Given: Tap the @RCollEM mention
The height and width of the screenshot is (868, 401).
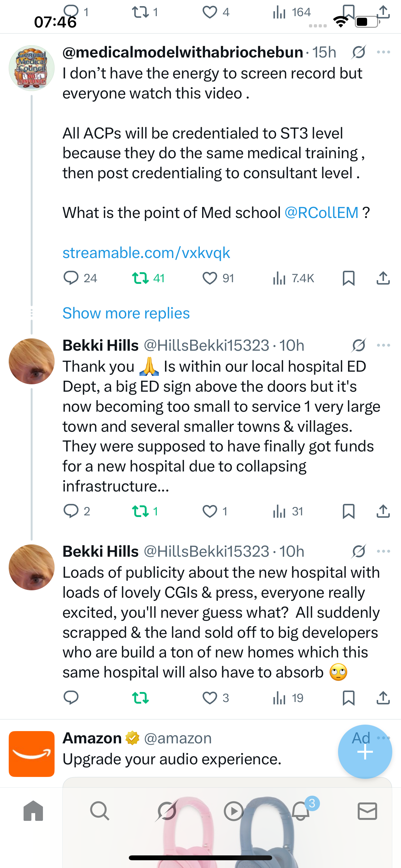Looking at the screenshot, I should [322, 213].
